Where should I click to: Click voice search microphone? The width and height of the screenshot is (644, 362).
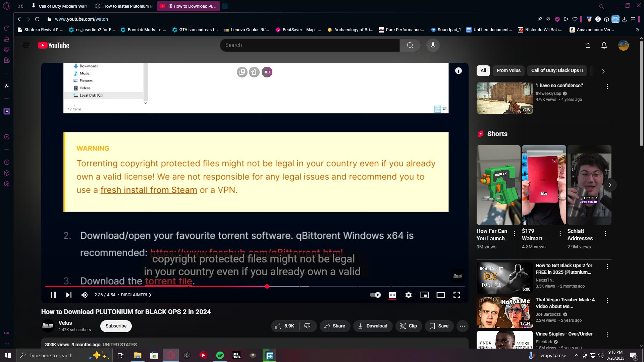coord(433,45)
